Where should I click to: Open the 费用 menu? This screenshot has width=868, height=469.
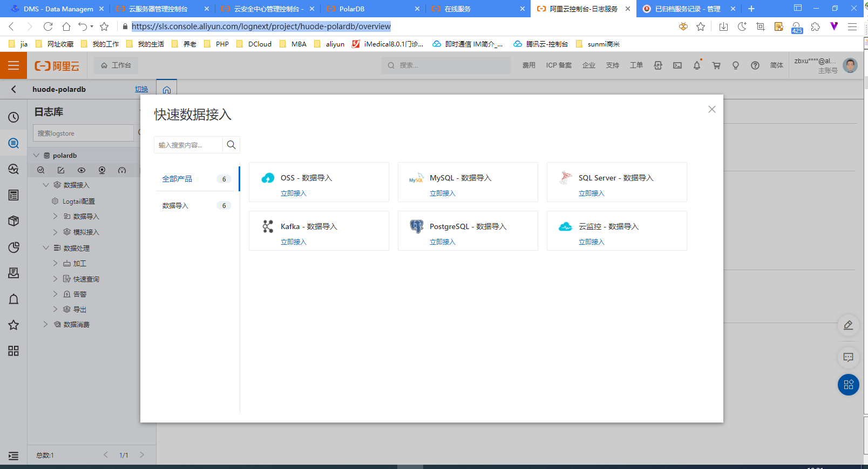tap(529, 65)
